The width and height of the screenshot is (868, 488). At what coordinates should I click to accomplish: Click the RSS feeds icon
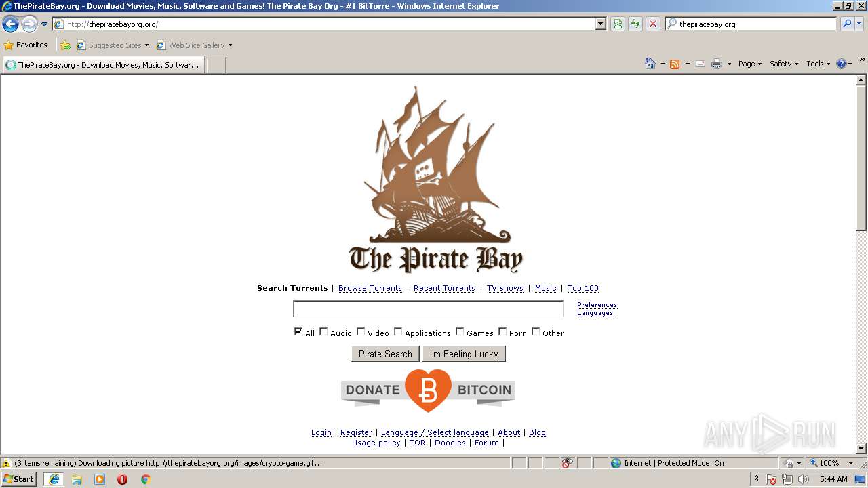tap(675, 64)
